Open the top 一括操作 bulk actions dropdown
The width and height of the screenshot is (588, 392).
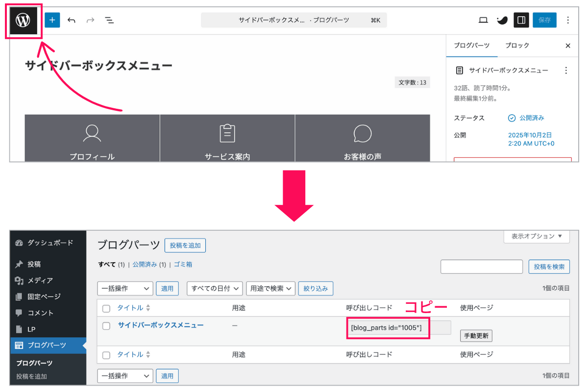125,289
